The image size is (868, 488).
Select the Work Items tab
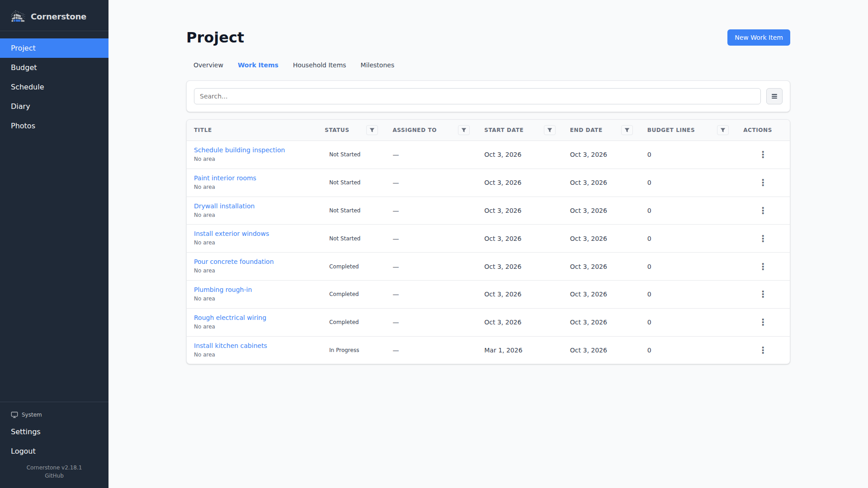[x=258, y=65]
